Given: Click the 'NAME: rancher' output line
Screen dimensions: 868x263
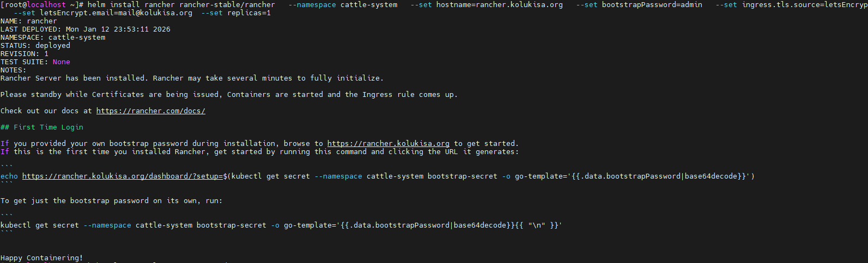Looking at the screenshot, I should (29, 21).
